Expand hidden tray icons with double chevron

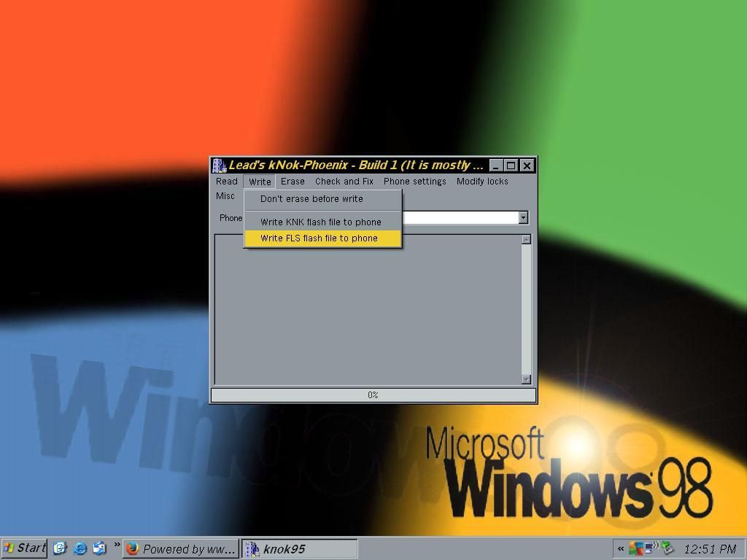tap(621, 549)
